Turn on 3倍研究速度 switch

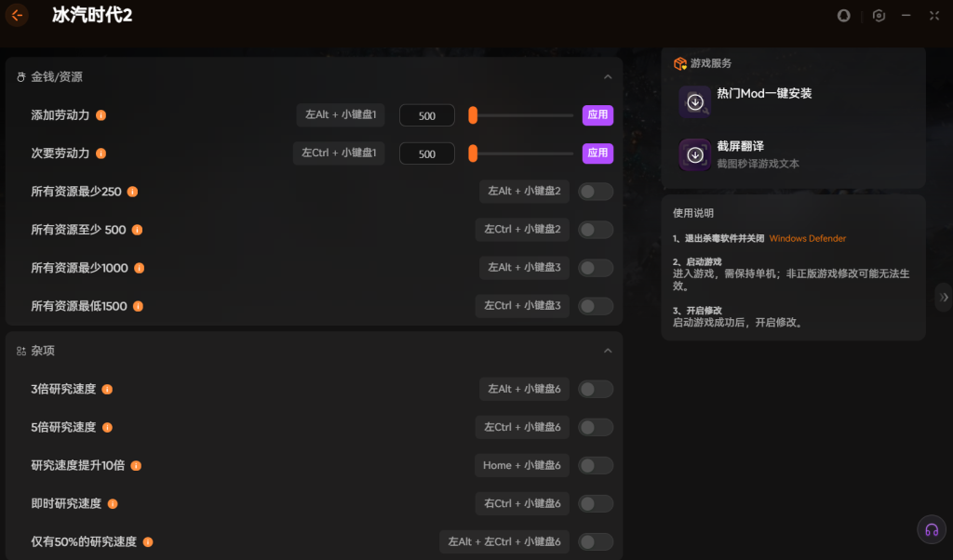click(596, 389)
